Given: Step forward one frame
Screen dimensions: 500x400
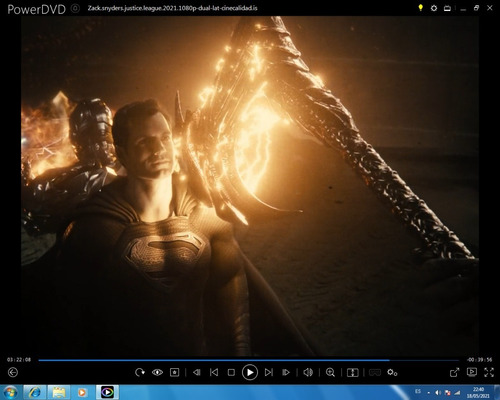Looking at the screenshot, I should [x=286, y=372].
